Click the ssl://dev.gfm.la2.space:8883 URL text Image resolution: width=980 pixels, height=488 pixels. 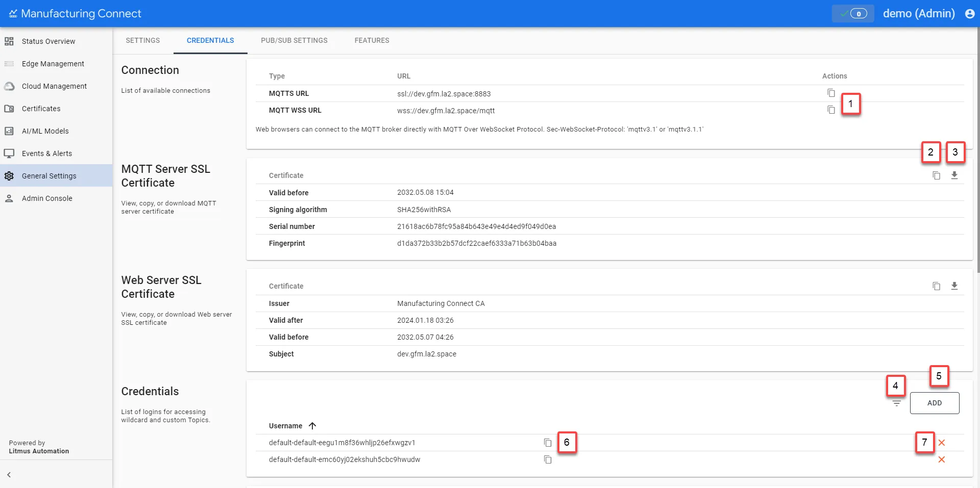pyautogui.click(x=444, y=94)
